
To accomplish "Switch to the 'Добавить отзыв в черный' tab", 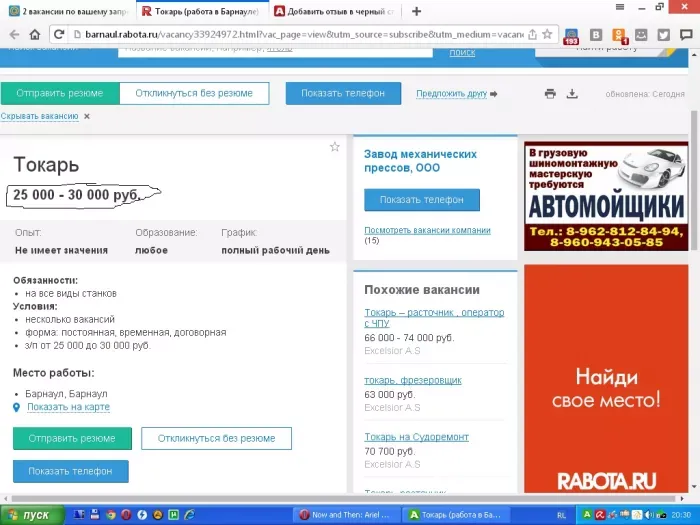I will click(x=335, y=12).
